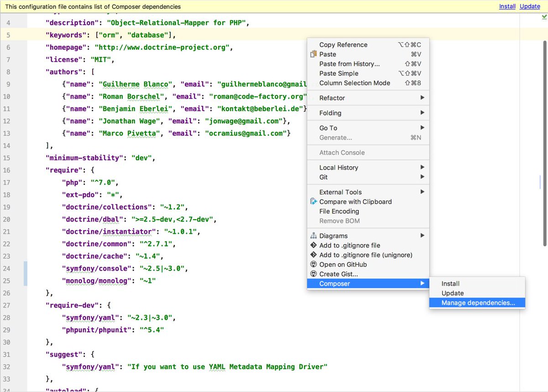548x392 pixels.
Task: Click the Diagrams icon
Action: tap(313, 236)
